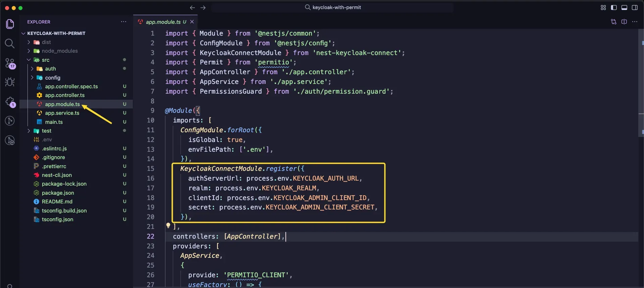
Task: Select the app.module.ts editor tab
Action: [x=163, y=22]
